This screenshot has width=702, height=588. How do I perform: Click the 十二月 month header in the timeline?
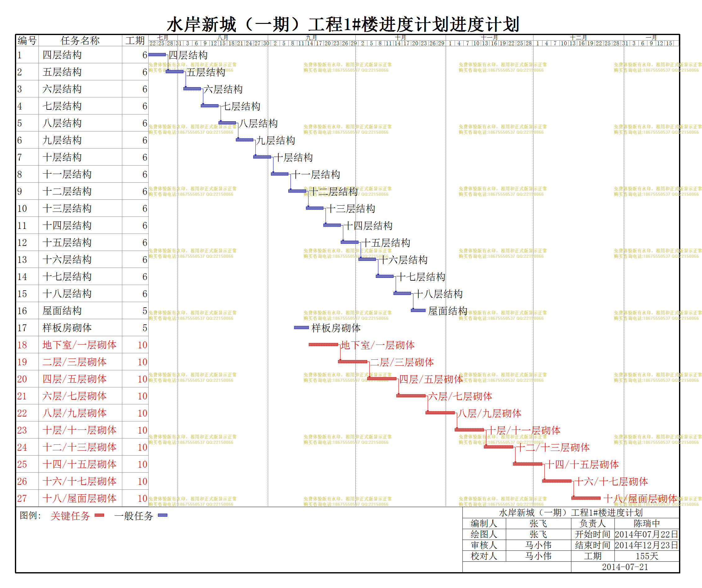click(579, 38)
